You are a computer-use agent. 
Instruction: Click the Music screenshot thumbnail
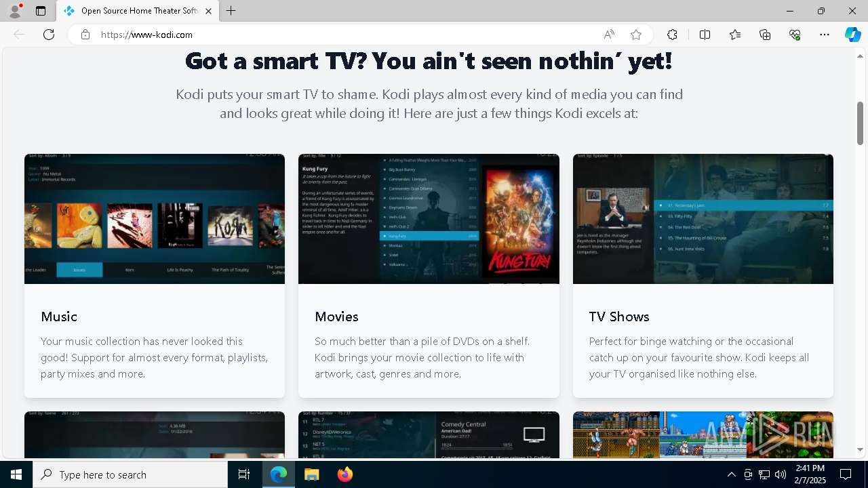pyautogui.click(x=155, y=219)
